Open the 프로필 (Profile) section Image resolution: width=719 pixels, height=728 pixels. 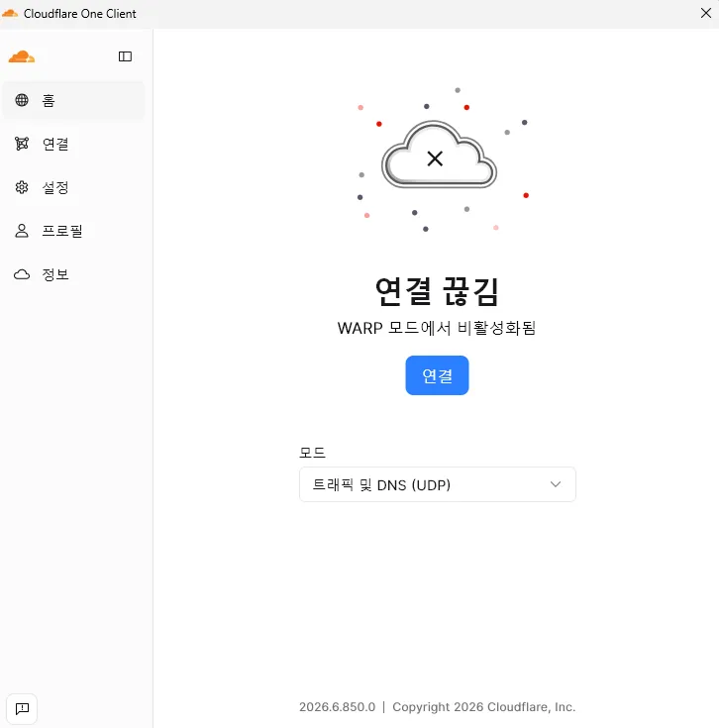click(74, 231)
